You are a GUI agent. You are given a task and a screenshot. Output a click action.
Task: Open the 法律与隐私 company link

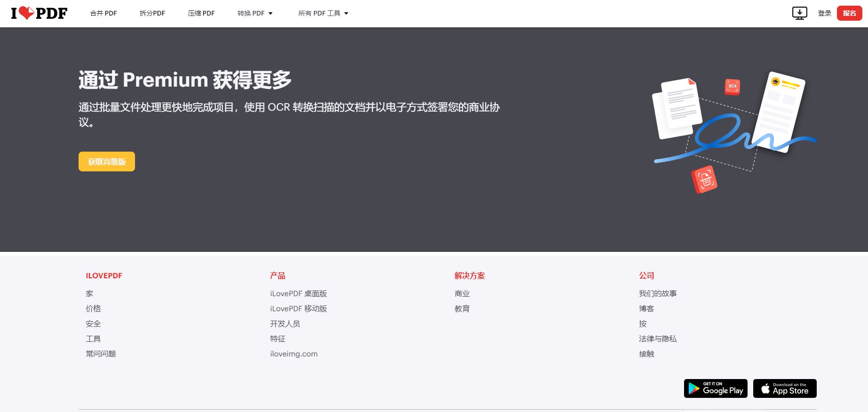[658, 339]
